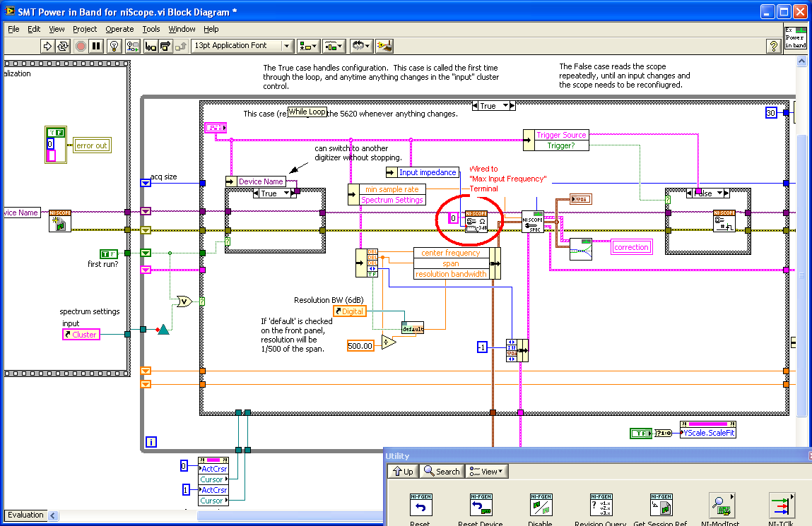Image resolution: width=812 pixels, height=526 pixels.
Task: Select the niScope Initialize VI node
Action: pos(60,221)
